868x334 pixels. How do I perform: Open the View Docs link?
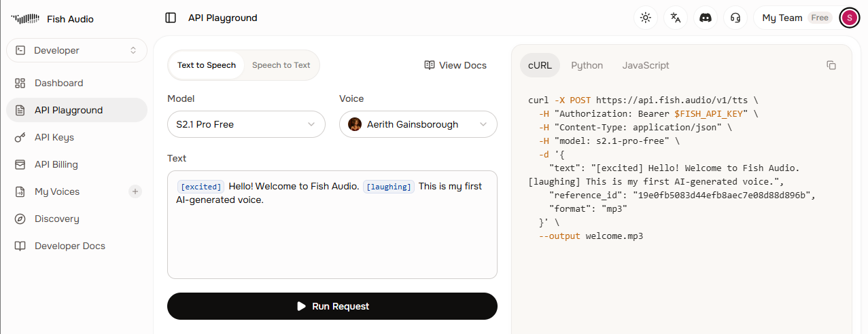(x=455, y=65)
